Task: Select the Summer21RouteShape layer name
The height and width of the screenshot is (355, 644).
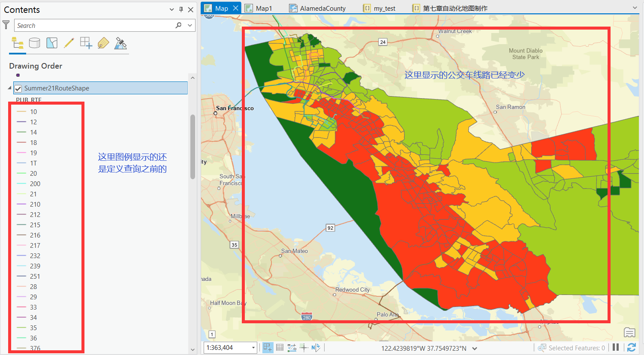Action: pyautogui.click(x=57, y=88)
